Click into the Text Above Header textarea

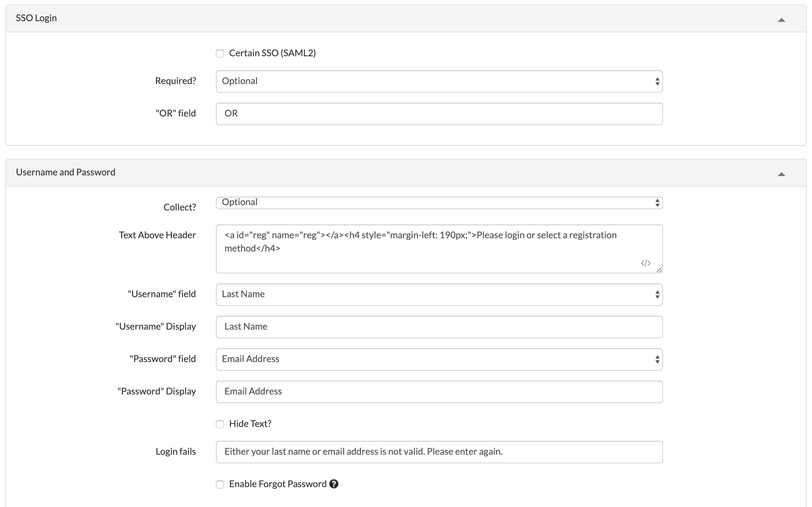tap(439, 249)
